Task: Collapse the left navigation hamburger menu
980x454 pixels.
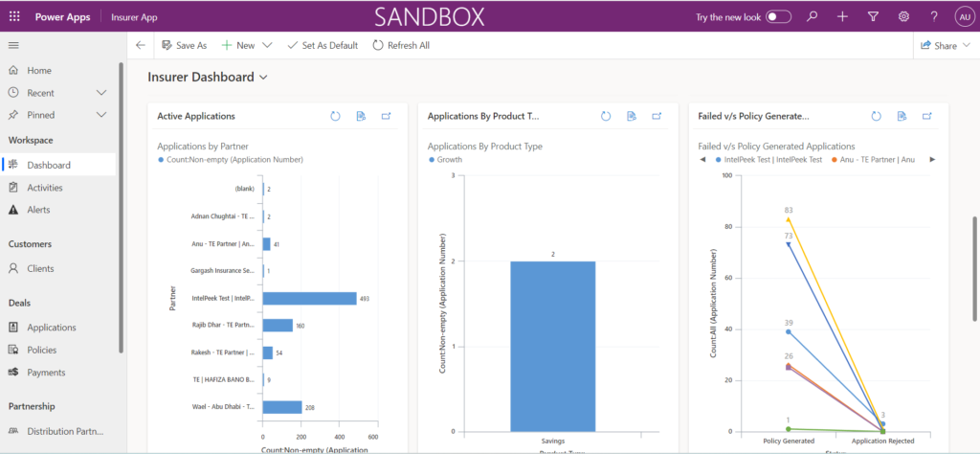Action: click(x=13, y=45)
